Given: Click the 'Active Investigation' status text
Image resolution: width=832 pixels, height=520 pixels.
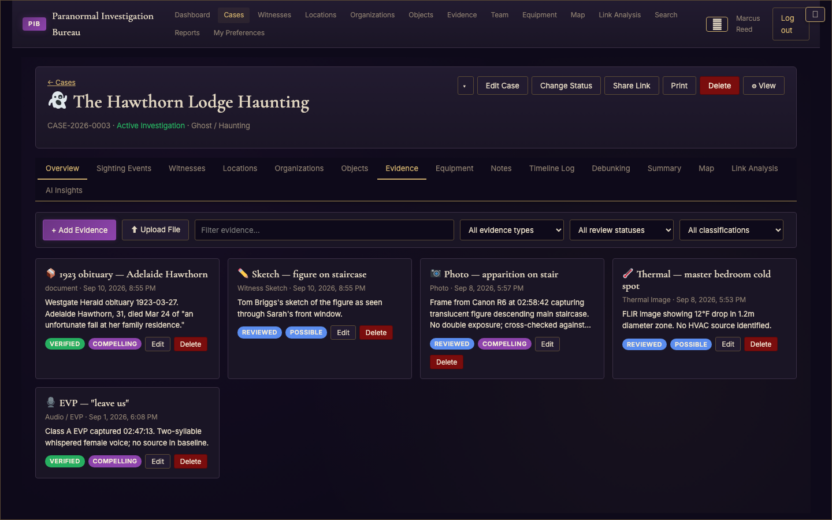Looking at the screenshot, I should [x=151, y=126].
